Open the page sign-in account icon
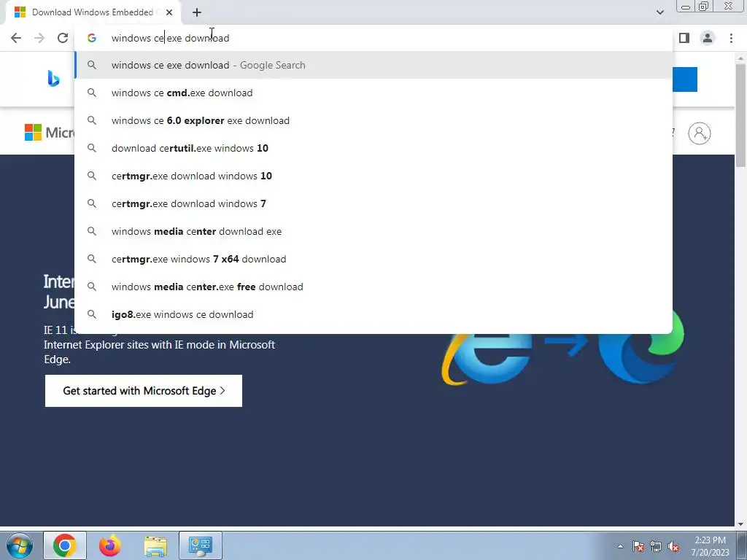This screenshot has height=560, width=747. [700, 133]
